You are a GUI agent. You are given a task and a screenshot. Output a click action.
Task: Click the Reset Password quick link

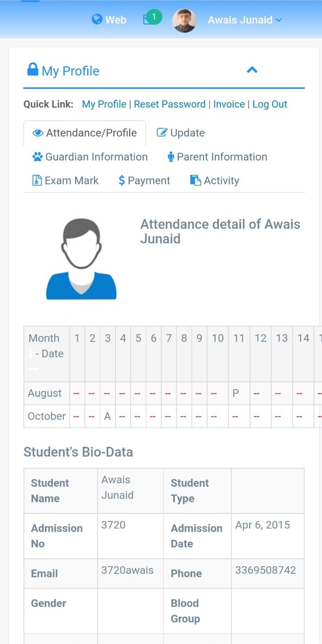(170, 104)
